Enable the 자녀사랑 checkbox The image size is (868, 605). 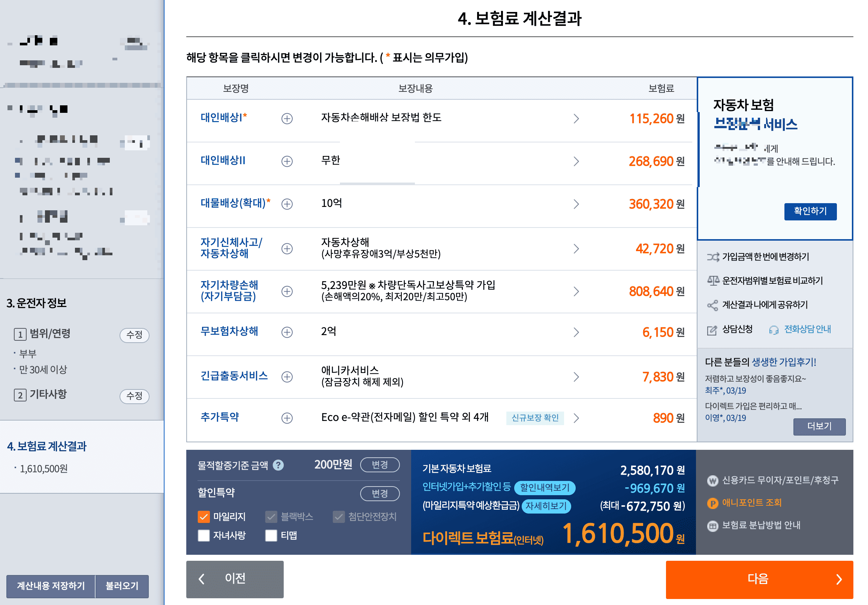(x=204, y=535)
